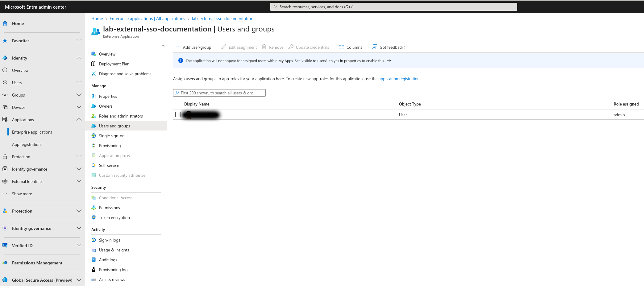Image resolution: width=644 pixels, height=286 pixels.
Task: Click the Got feedback person icon
Action: (375, 47)
